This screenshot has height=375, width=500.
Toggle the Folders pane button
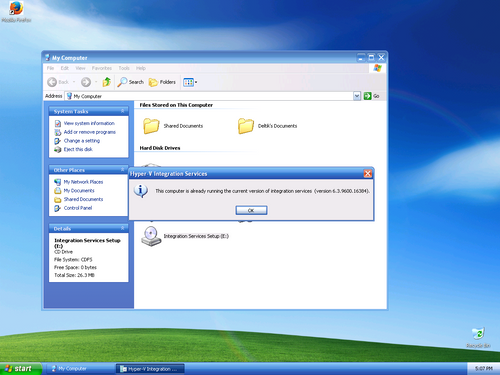(x=162, y=82)
